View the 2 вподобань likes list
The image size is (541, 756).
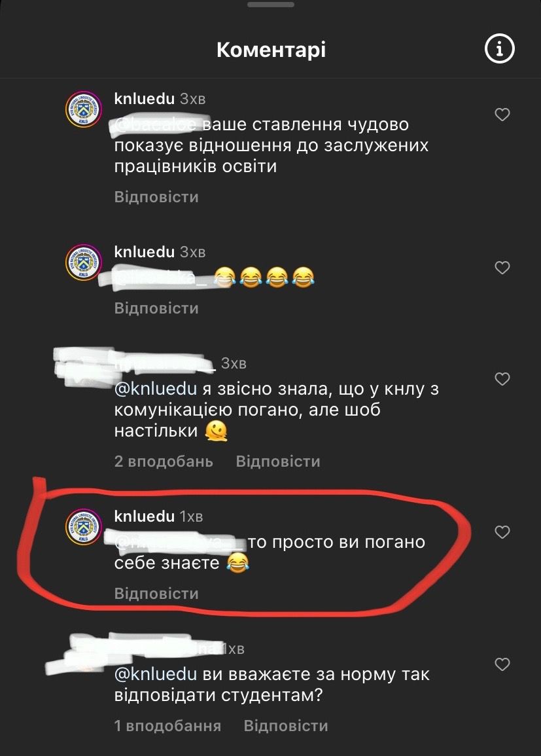(164, 461)
